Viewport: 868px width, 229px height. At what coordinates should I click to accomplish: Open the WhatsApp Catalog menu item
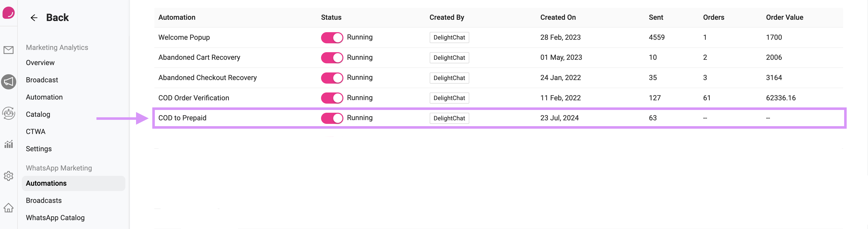click(x=55, y=218)
